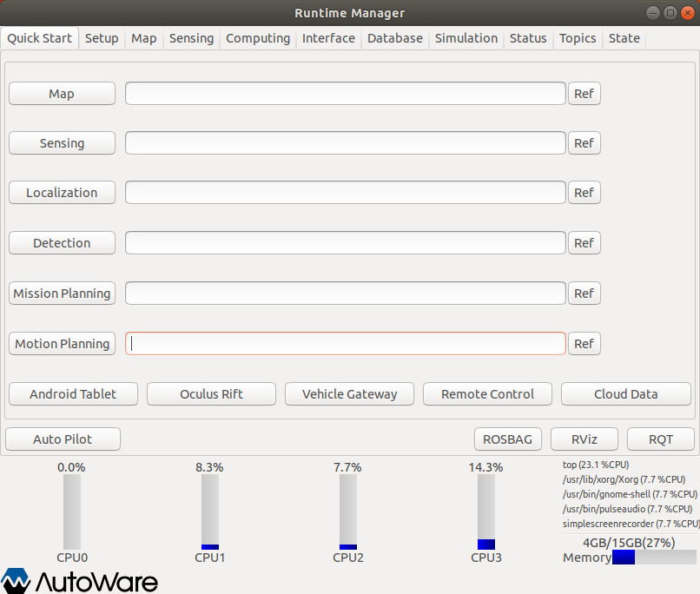Launch the Oculus Rift interface
Viewport: 700px width, 594px height.
tap(211, 394)
